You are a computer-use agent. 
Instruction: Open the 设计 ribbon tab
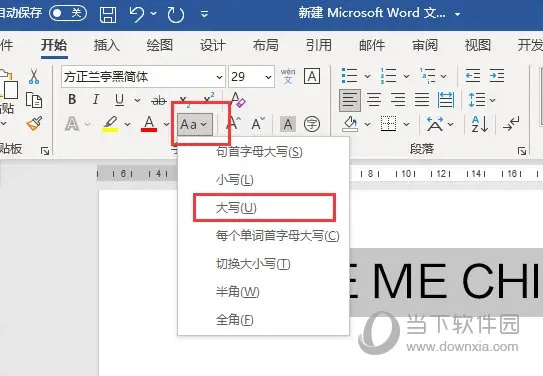tap(213, 45)
